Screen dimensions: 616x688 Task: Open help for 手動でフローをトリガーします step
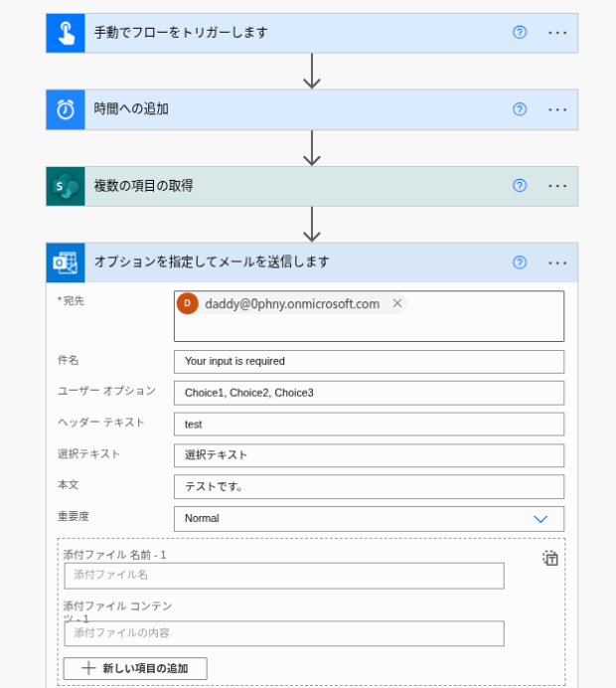(520, 33)
